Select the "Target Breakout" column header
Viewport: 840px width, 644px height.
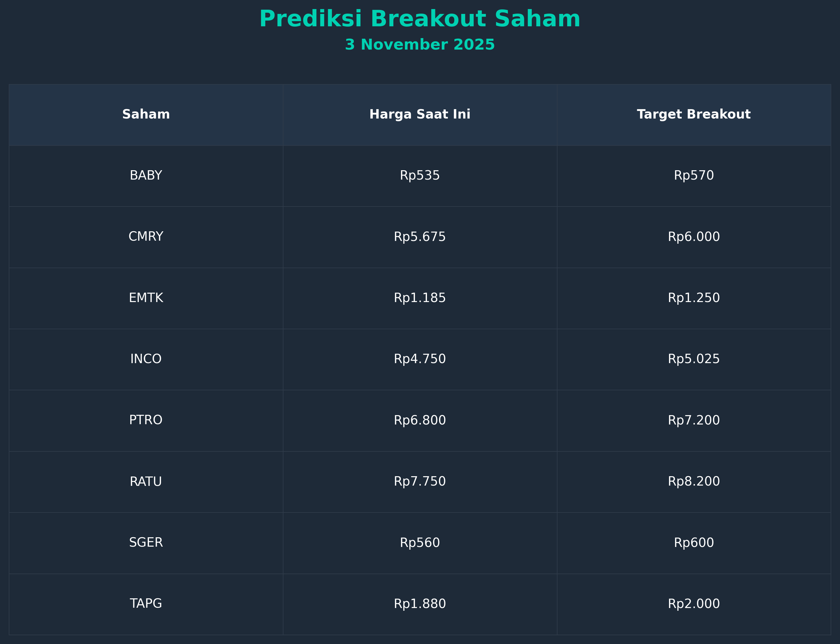(694, 115)
